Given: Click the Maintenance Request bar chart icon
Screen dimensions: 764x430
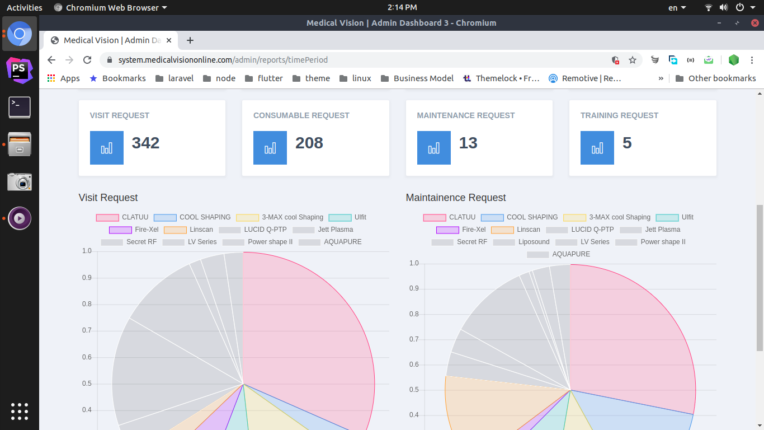Looking at the screenshot, I should click(434, 148).
